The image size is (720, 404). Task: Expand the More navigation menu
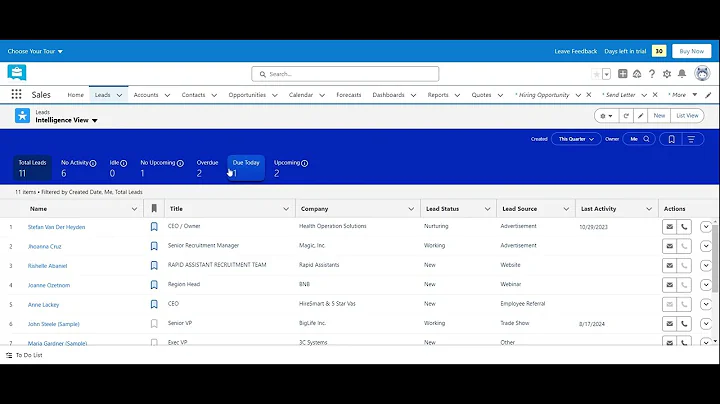coord(683,95)
